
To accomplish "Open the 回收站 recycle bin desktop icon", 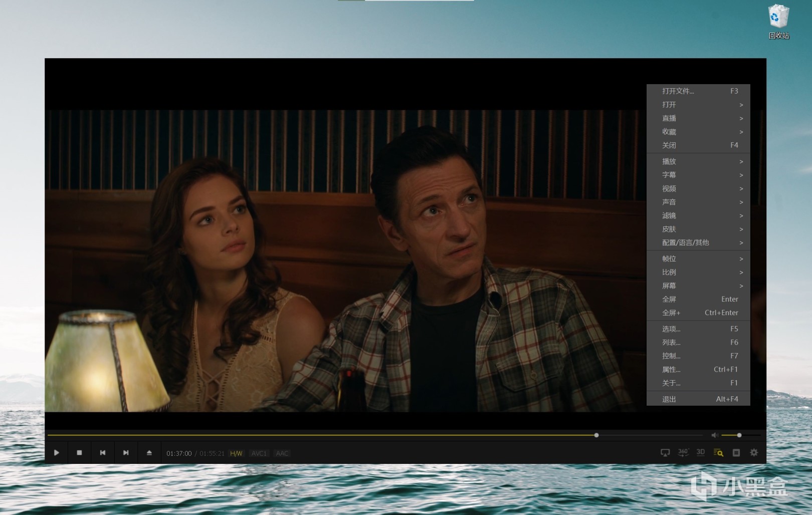I will click(x=778, y=22).
